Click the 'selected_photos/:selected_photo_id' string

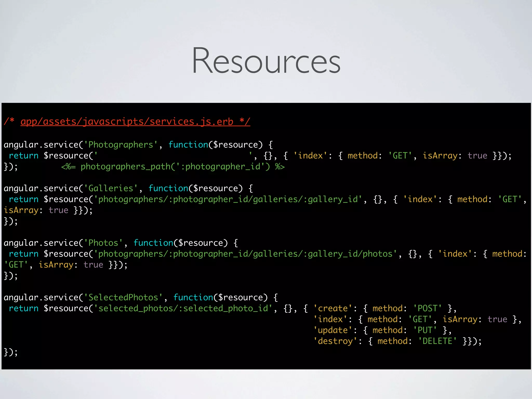coord(183,308)
